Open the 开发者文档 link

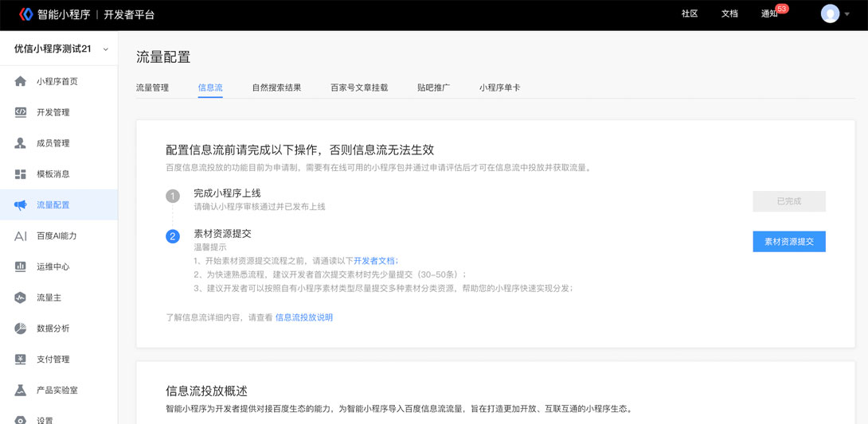pos(374,261)
